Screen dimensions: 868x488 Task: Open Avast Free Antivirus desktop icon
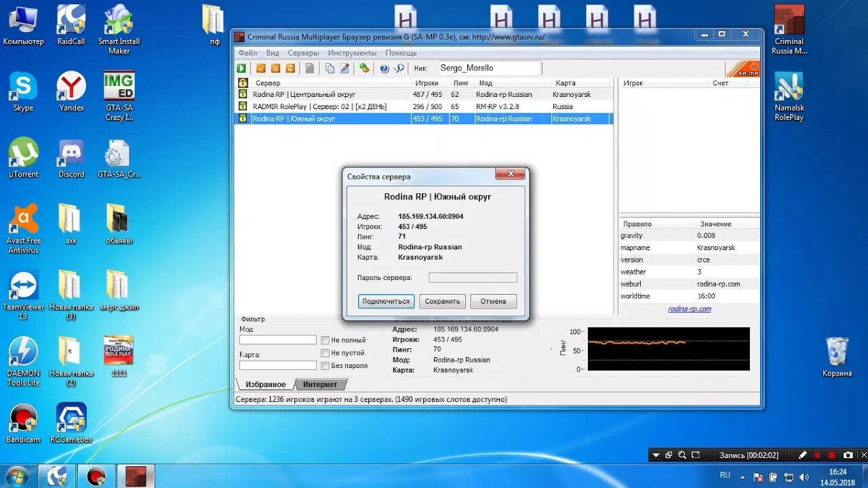tap(24, 229)
